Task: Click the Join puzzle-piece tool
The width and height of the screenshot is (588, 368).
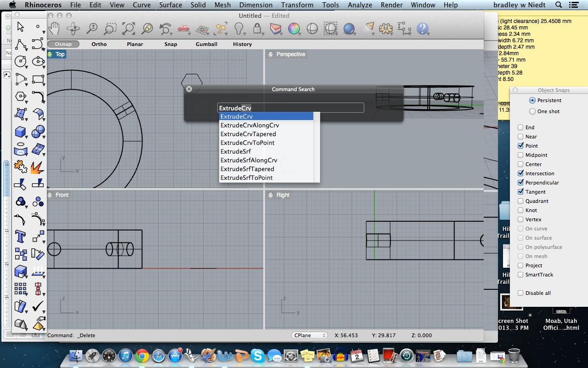Action: point(21,167)
